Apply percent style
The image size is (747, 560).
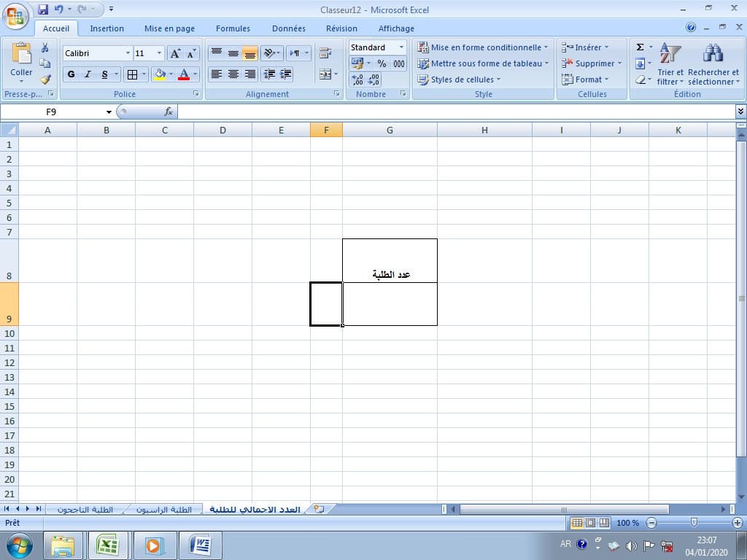(x=382, y=63)
